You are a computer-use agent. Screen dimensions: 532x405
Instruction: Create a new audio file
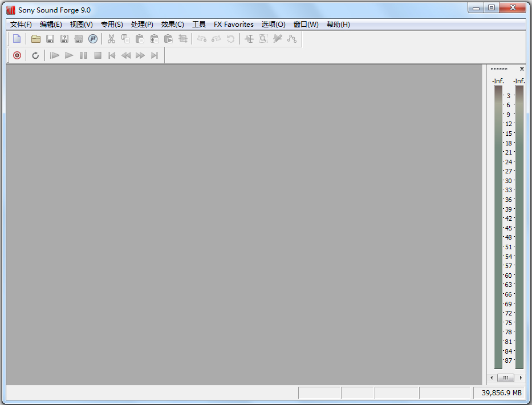pos(17,39)
